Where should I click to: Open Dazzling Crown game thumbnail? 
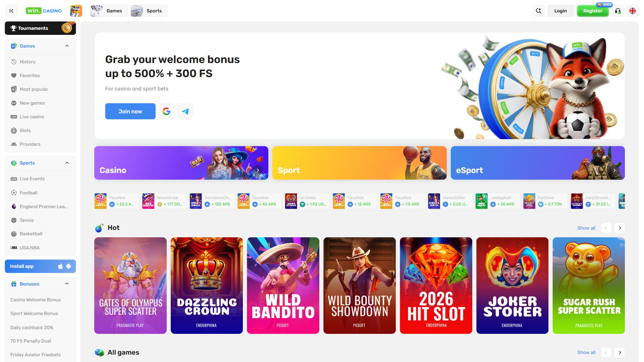click(x=207, y=286)
